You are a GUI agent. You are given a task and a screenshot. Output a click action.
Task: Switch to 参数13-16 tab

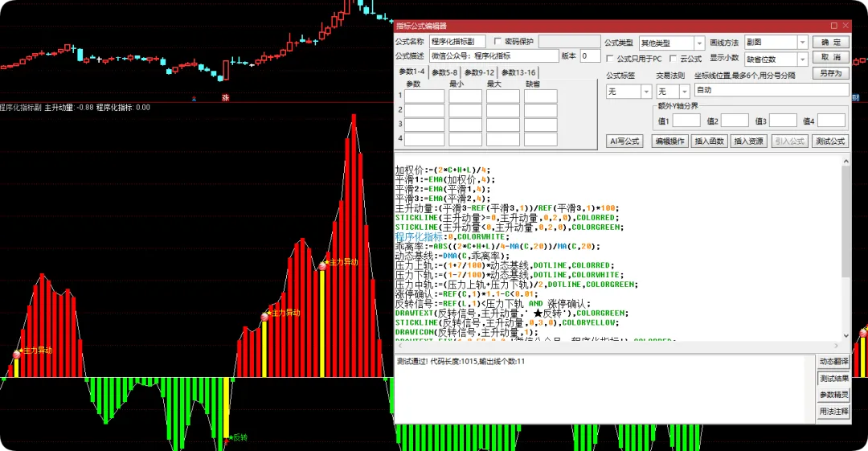click(x=518, y=72)
